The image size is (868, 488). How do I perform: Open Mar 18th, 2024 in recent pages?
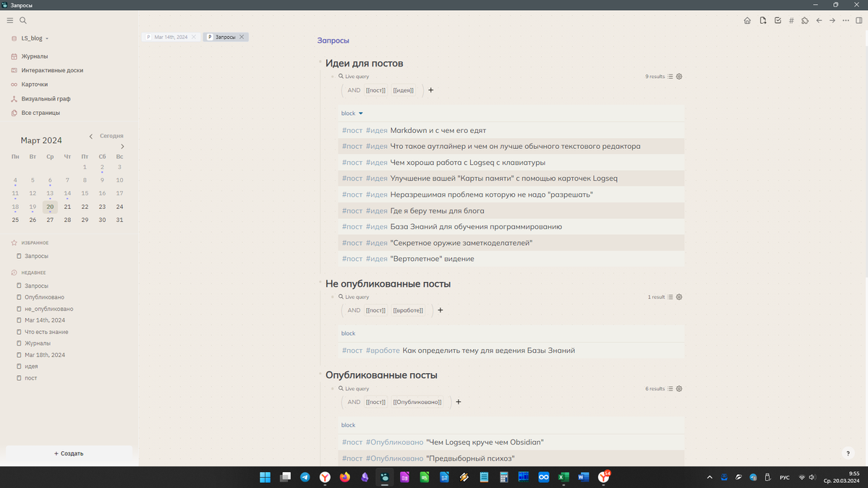(45, 355)
